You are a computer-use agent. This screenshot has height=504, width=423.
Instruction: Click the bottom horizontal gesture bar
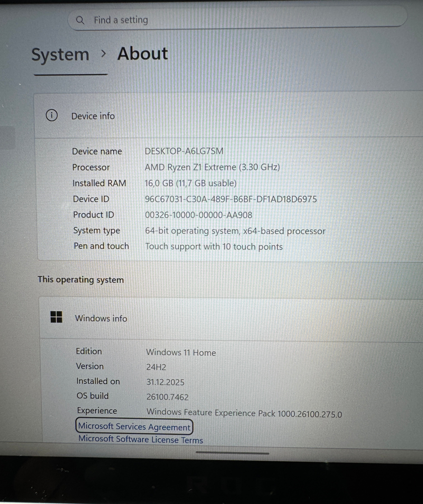pos(232,453)
